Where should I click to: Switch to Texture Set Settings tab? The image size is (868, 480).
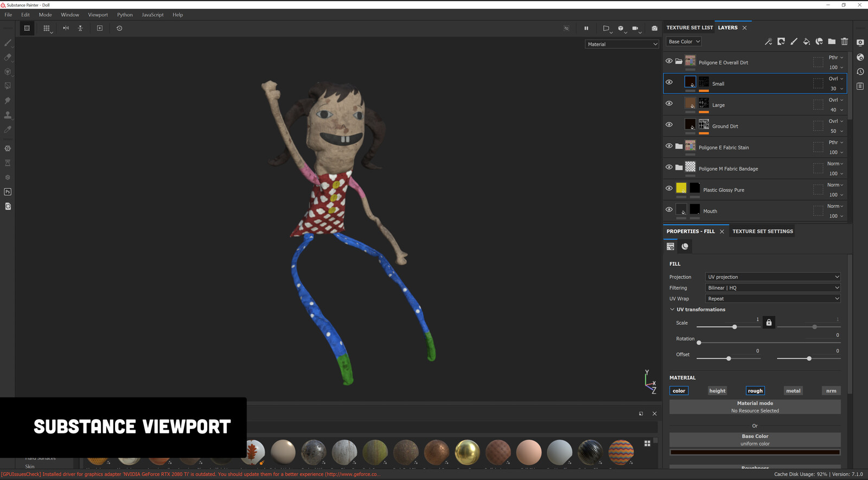(x=762, y=231)
